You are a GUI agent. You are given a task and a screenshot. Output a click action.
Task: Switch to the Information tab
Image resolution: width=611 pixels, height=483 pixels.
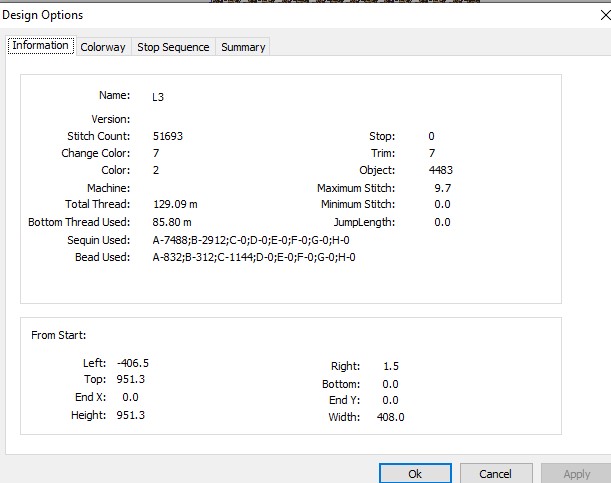click(x=41, y=46)
